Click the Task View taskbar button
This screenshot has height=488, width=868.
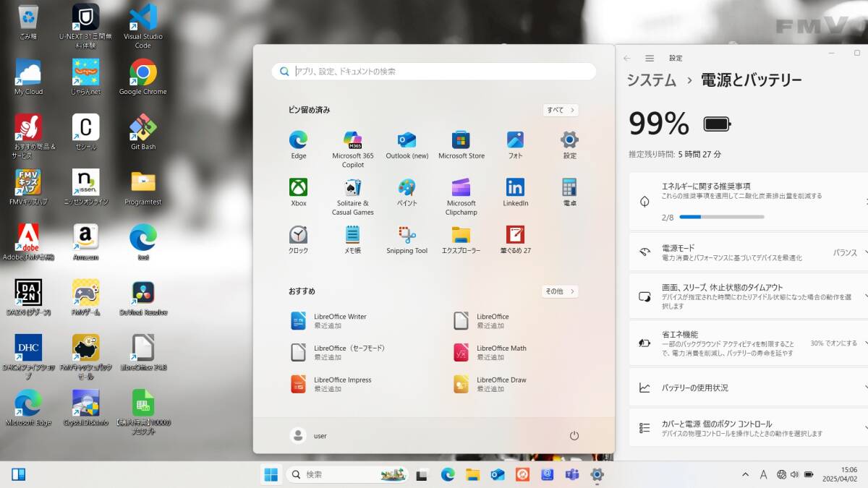pyautogui.click(x=422, y=474)
